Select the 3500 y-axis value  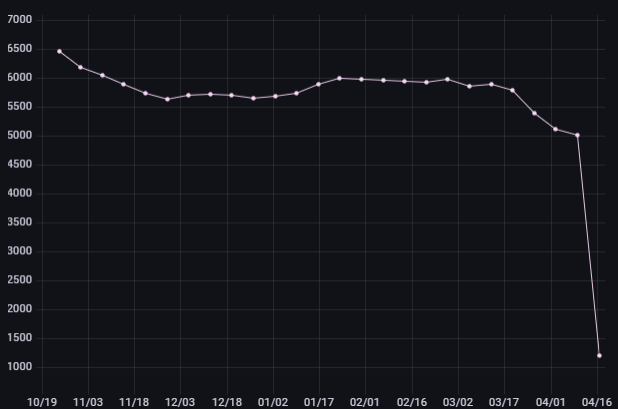[x=20, y=222]
